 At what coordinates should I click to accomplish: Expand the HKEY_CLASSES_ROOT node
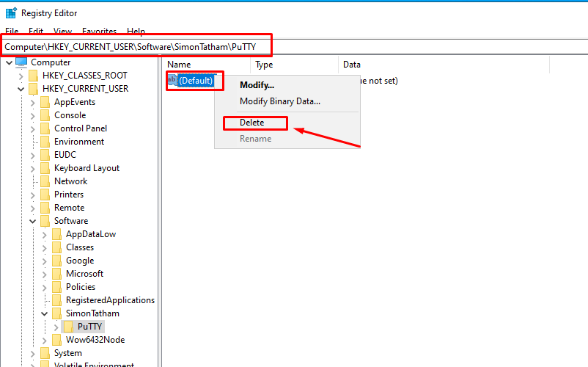coord(21,76)
